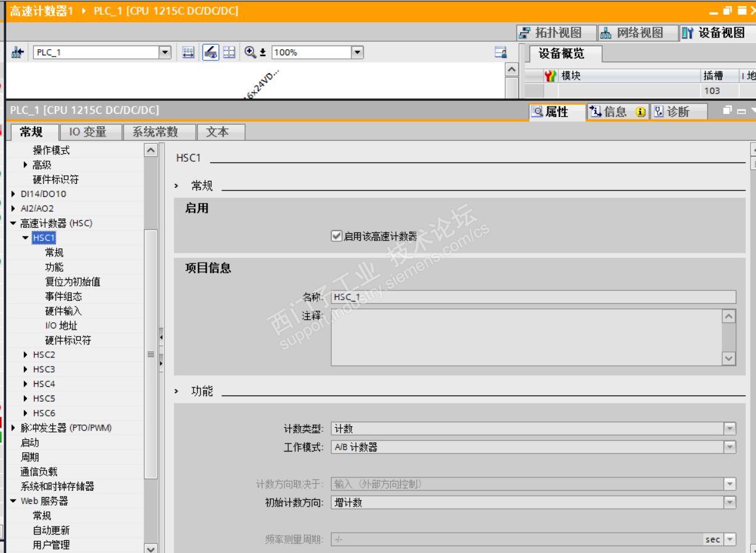
Task: Select 启动 in tree
Action: (30, 442)
